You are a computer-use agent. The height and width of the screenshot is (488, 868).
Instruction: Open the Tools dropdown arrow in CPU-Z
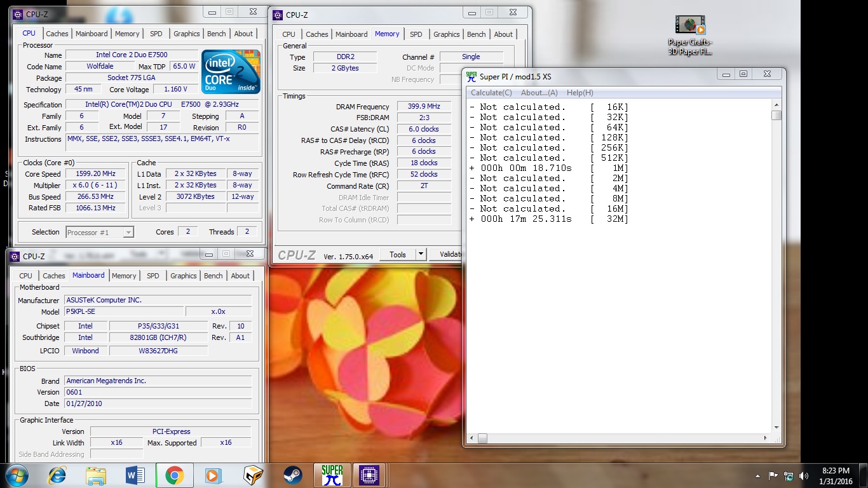pos(421,254)
